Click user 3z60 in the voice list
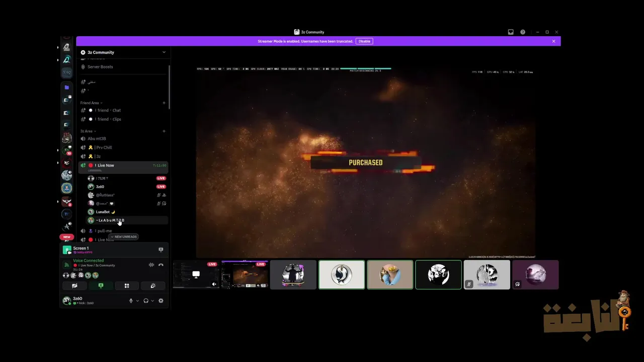This screenshot has height=362, width=644. [127, 187]
